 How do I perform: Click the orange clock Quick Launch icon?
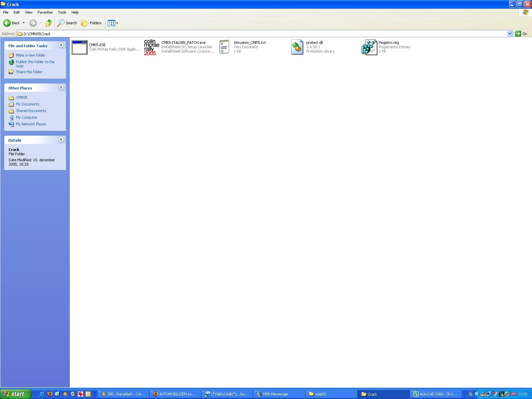pos(88,394)
